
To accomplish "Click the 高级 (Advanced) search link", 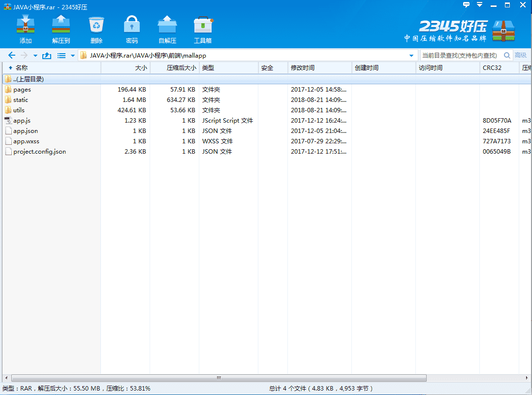I will tap(520, 55).
